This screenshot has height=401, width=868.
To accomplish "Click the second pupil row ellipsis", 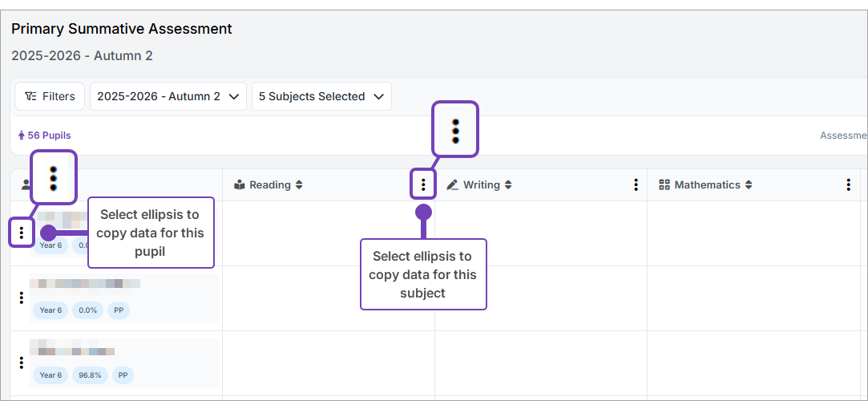I will click(x=22, y=298).
